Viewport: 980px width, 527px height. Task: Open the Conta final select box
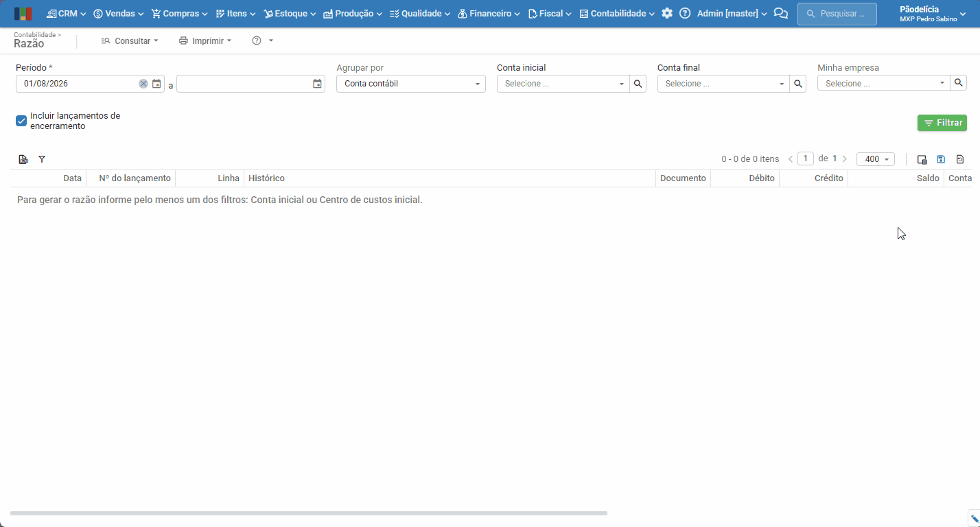click(723, 84)
